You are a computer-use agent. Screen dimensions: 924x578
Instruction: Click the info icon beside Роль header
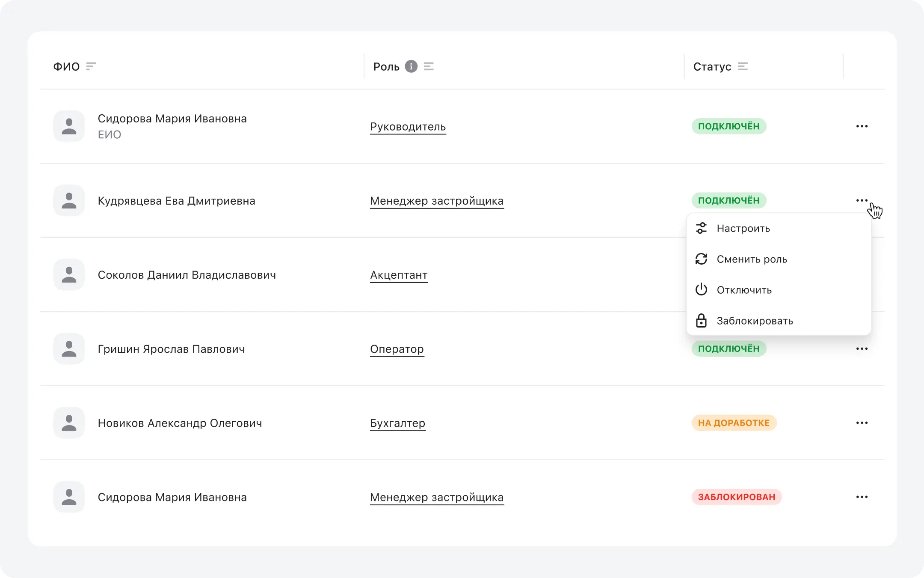pos(411,66)
